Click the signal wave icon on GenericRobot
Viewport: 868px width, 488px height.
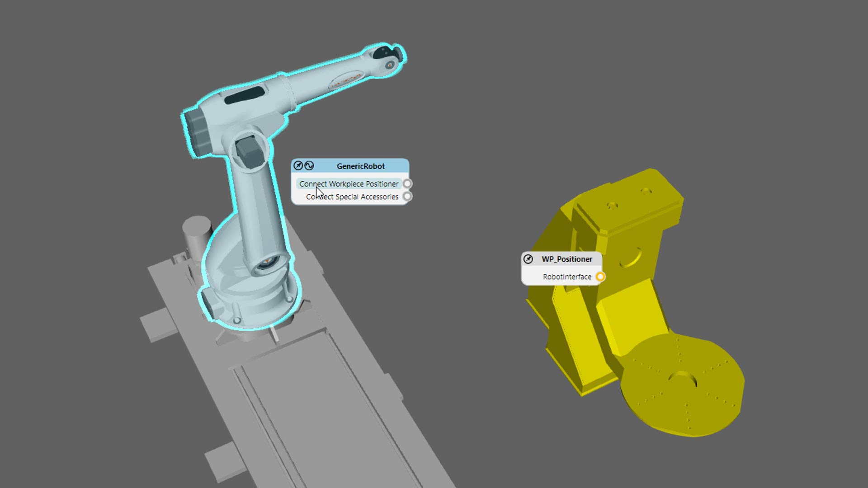pyautogui.click(x=309, y=166)
